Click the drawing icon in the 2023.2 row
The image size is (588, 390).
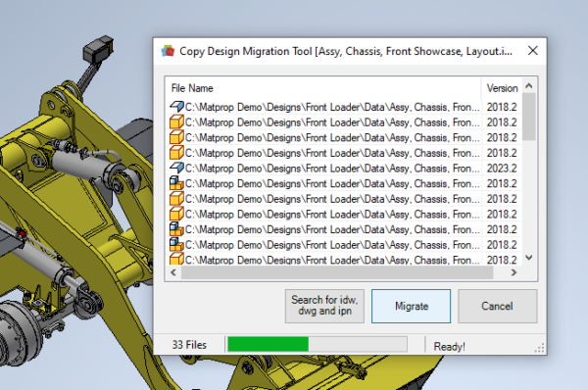point(176,168)
